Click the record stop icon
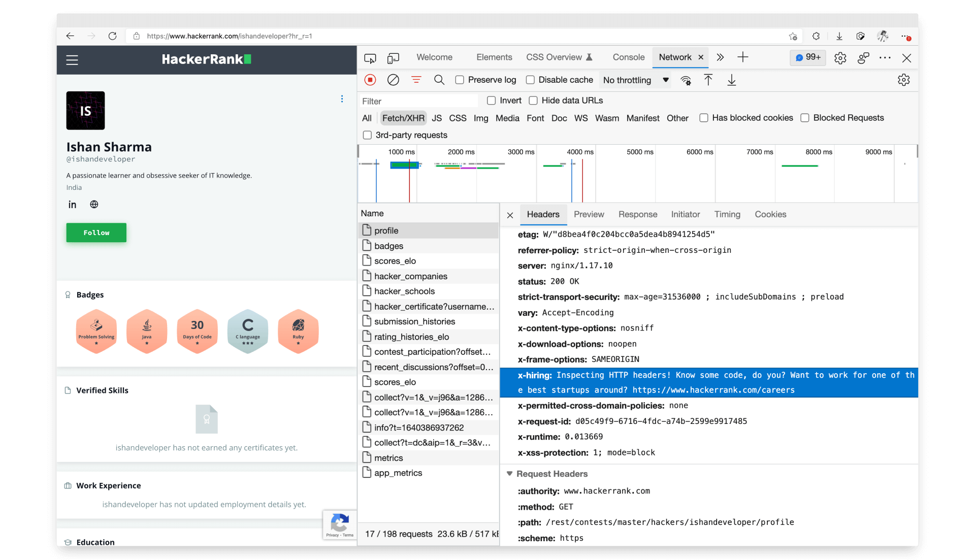 [370, 80]
